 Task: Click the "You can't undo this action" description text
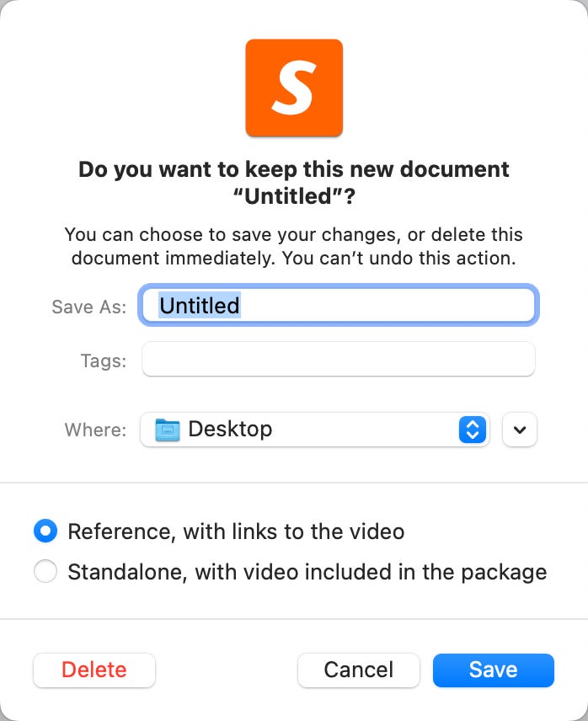[399, 258]
